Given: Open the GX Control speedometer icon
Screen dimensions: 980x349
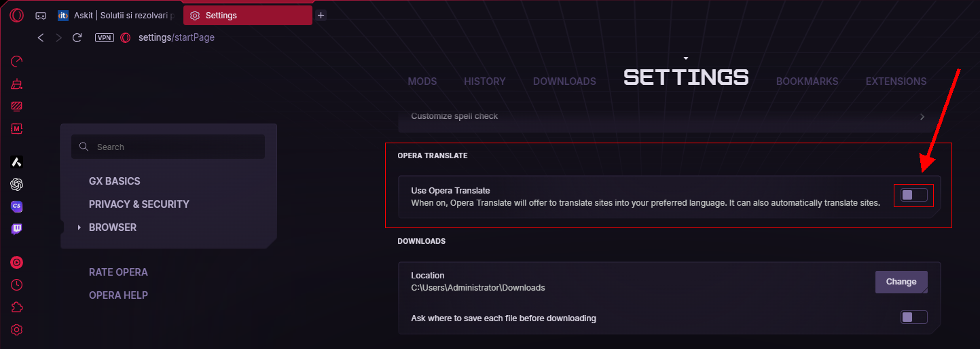Looking at the screenshot, I should pyautogui.click(x=17, y=62).
